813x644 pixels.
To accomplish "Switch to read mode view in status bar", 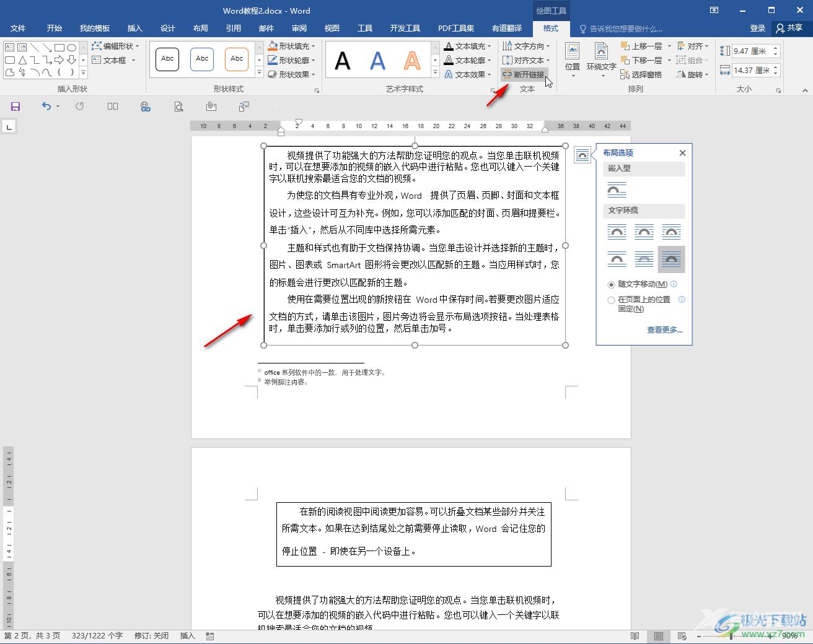I will tap(635, 636).
